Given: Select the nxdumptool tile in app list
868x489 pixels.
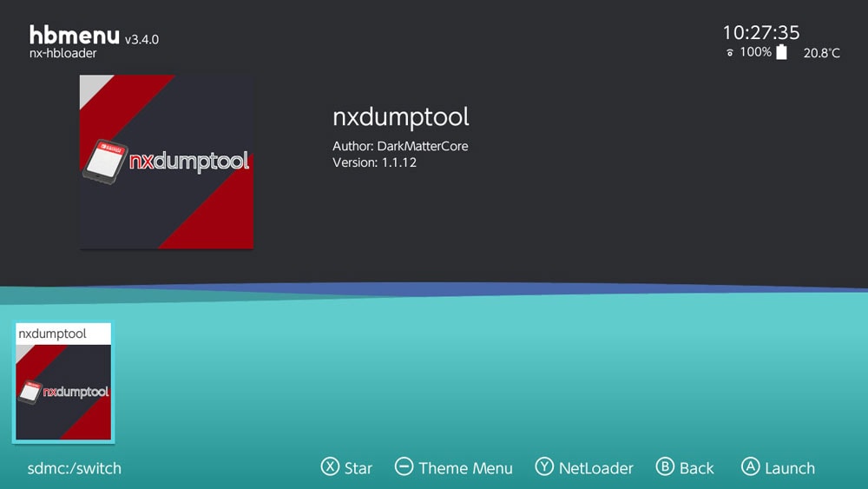Looking at the screenshot, I should click(x=63, y=382).
